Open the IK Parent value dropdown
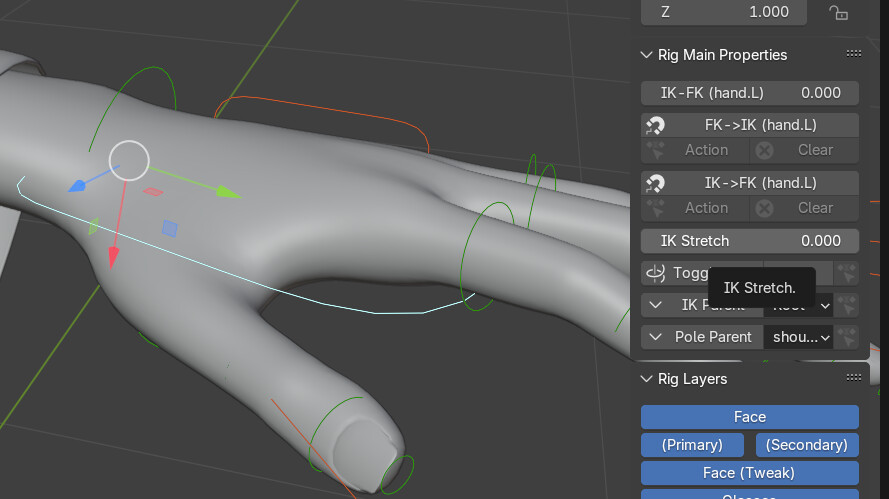 point(798,306)
